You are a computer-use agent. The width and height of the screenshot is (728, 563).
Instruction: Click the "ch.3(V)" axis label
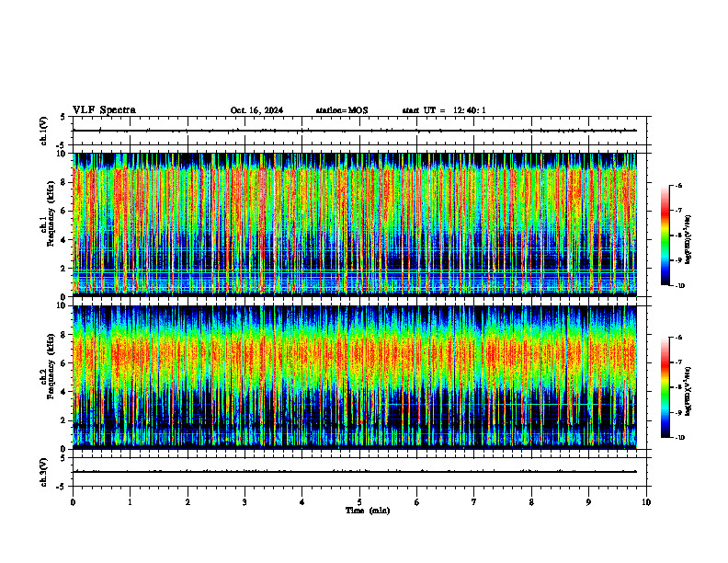coord(44,472)
